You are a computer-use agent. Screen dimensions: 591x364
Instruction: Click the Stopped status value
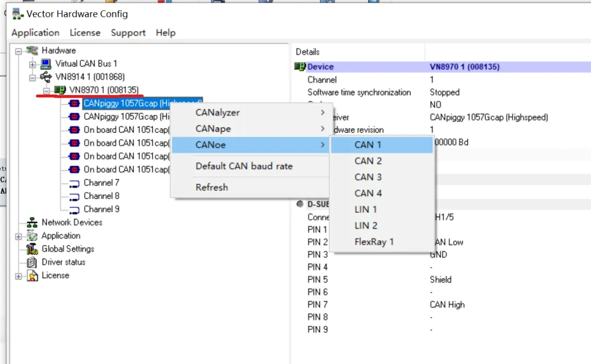(x=445, y=92)
